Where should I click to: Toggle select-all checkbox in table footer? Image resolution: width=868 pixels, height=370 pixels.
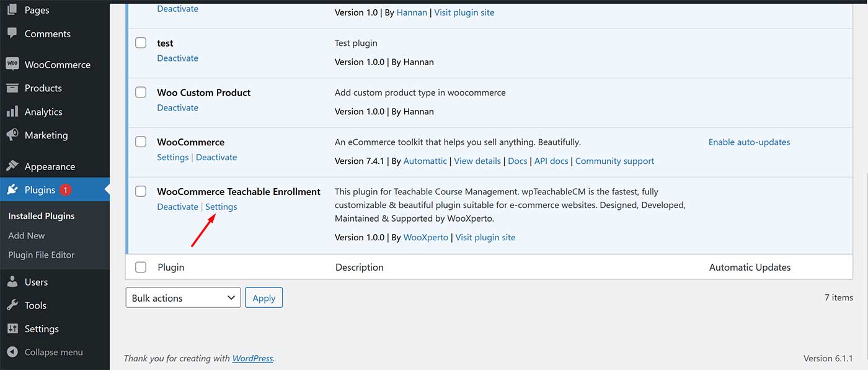(141, 267)
